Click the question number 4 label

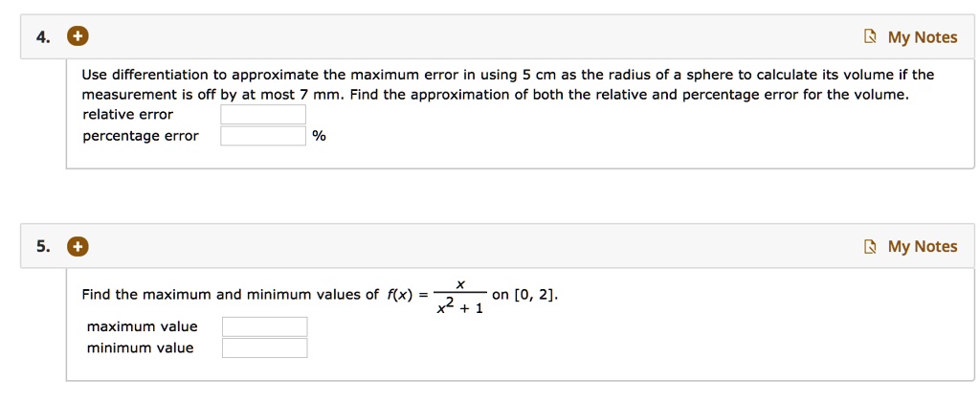[42, 37]
